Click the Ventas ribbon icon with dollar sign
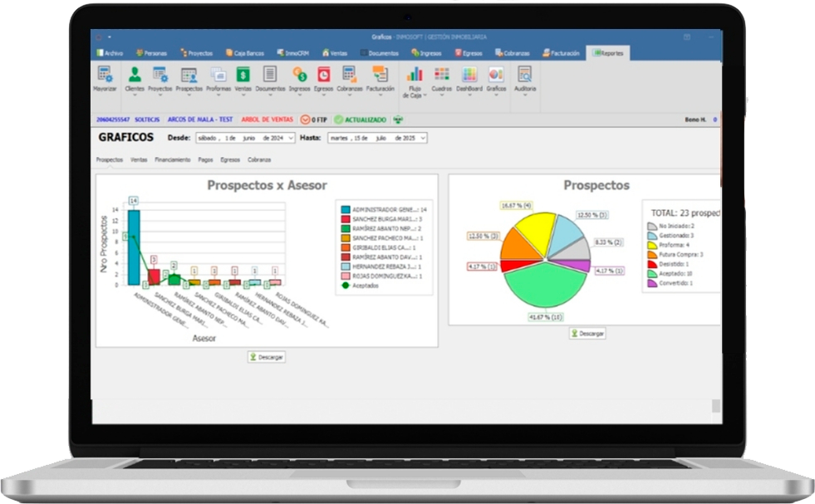 pos(243,75)
